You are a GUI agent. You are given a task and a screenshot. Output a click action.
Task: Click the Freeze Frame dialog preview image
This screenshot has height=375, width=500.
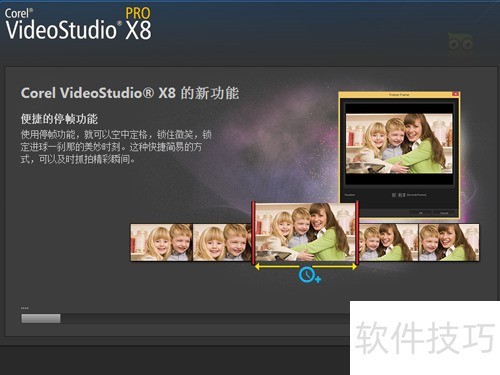(399, 143)
